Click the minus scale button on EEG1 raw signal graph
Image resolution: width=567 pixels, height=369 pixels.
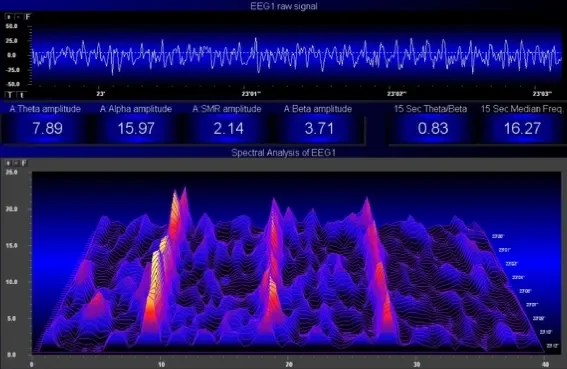coord(18,17)
